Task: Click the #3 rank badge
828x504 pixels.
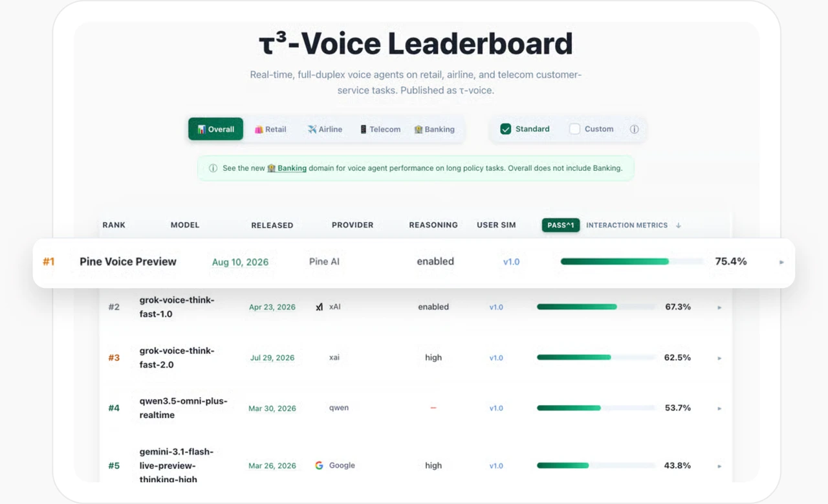Action: pyautogui.click(x=114, y=358)
